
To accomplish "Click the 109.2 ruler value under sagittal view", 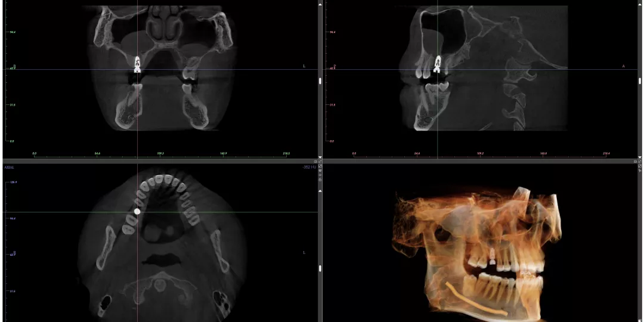I will [480, 153].
